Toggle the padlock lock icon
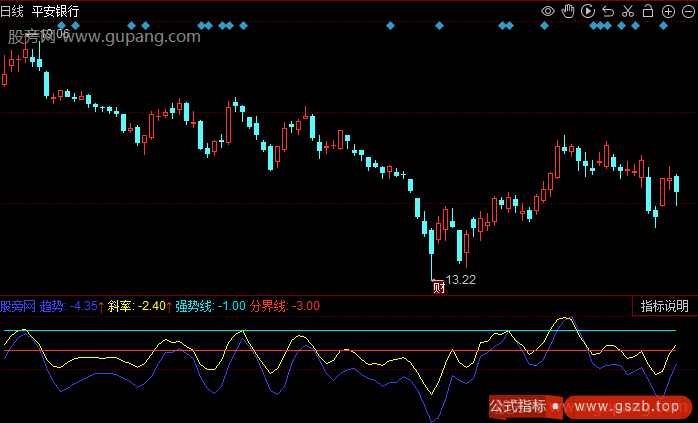This screenshot has height=423, width=698. (648, 11)
